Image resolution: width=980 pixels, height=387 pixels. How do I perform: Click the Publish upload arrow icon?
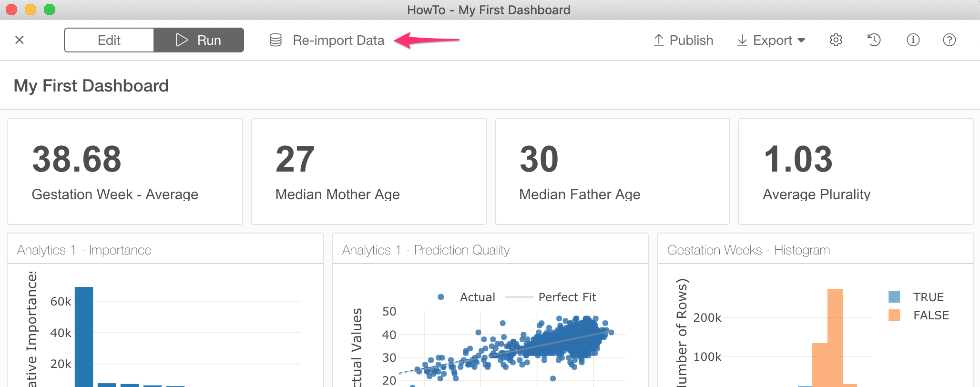click(x=659, y=40)
